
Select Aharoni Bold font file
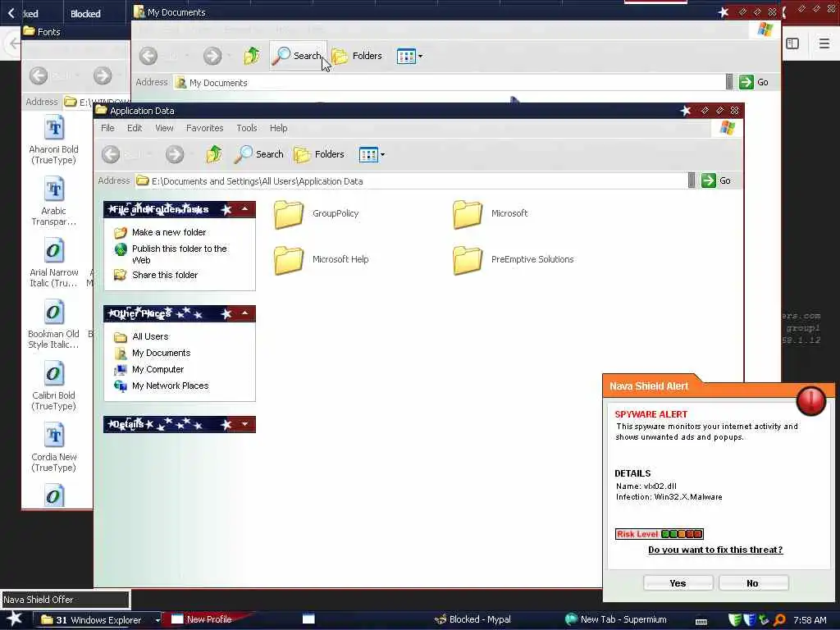tap(53, 140)
